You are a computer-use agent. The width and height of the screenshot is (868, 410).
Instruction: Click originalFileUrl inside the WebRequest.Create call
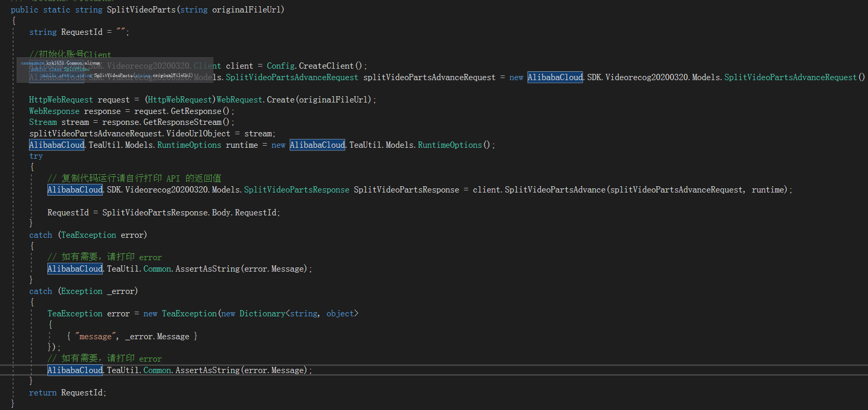333,100
